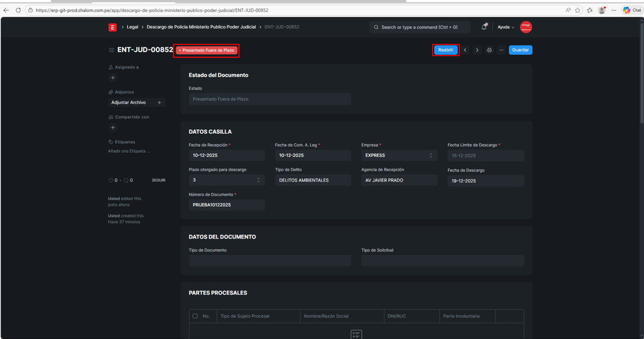Like the document with heart icon

coord(111,181)
